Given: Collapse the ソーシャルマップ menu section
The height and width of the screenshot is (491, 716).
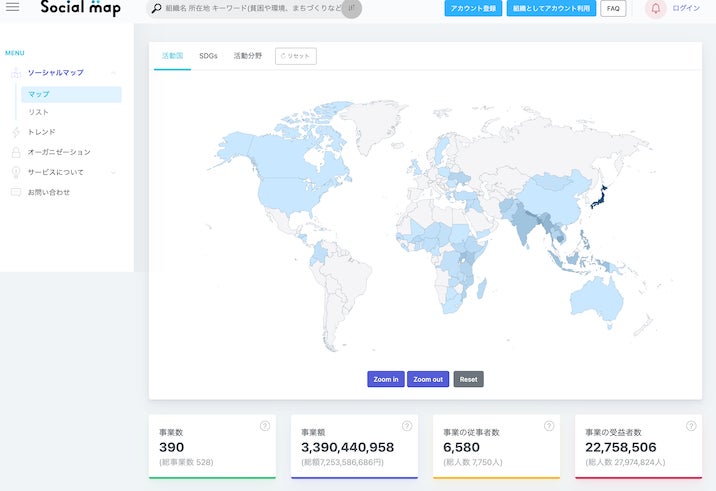Looking at the screenshot, I should click(x=113, y=73).
